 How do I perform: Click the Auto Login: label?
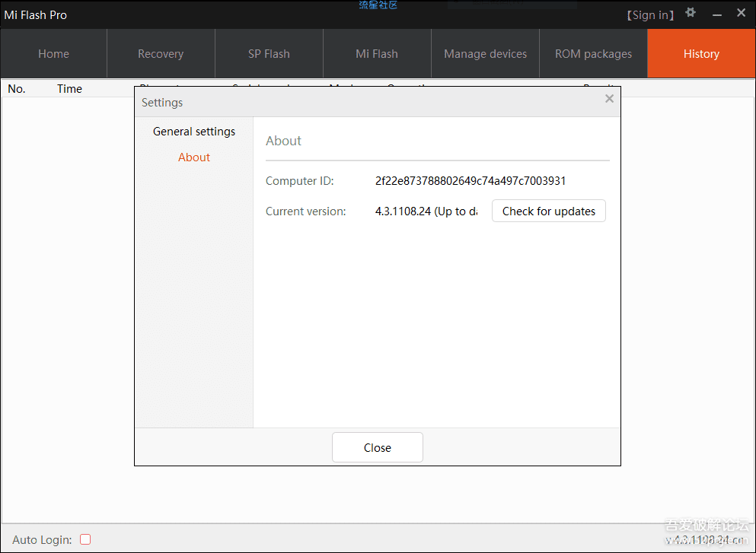pos(42,539)
